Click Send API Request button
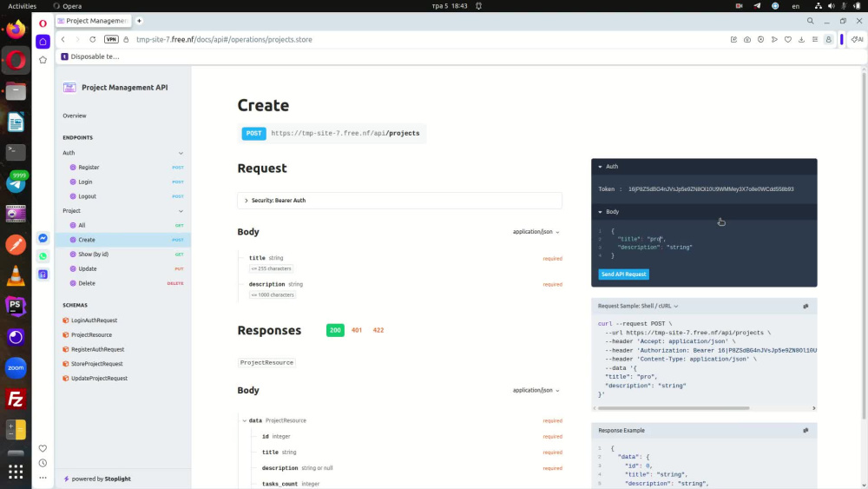The width and height of the screenshot is (868, 489). [623, 274]
